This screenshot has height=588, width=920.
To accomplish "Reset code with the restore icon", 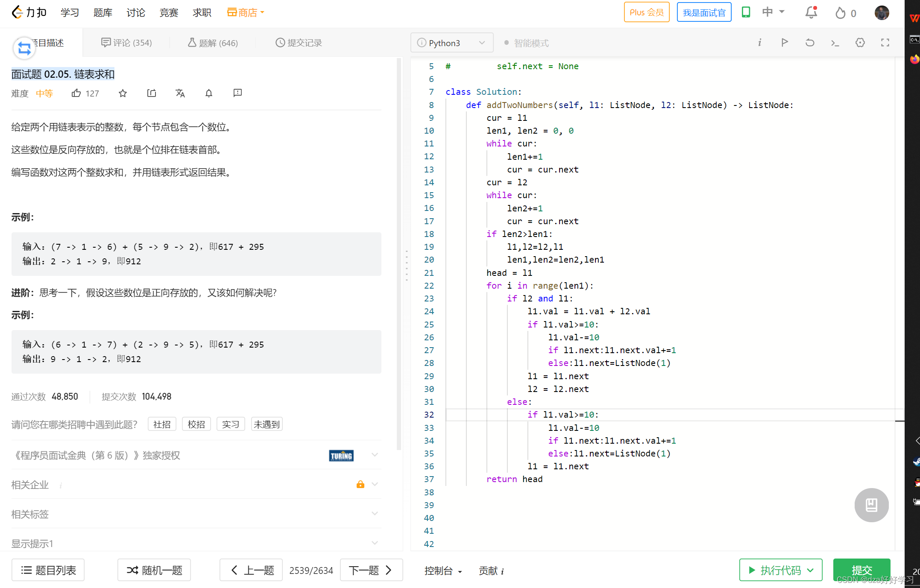I will (x=810, y=43).
